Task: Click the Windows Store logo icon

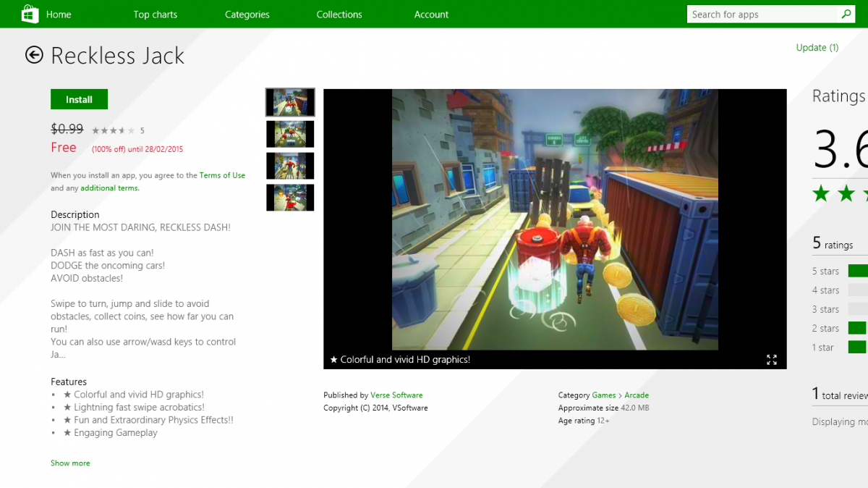Action: click(30, 14)
